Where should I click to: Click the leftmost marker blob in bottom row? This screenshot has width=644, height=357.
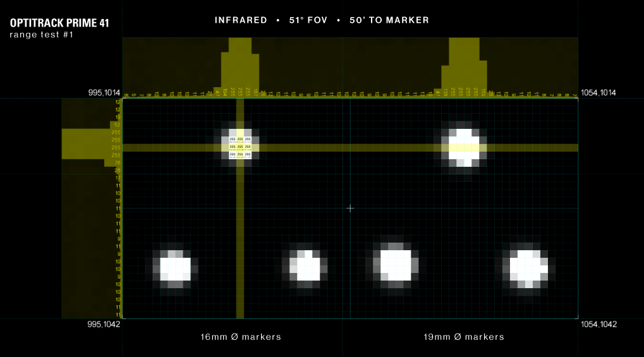175,267
